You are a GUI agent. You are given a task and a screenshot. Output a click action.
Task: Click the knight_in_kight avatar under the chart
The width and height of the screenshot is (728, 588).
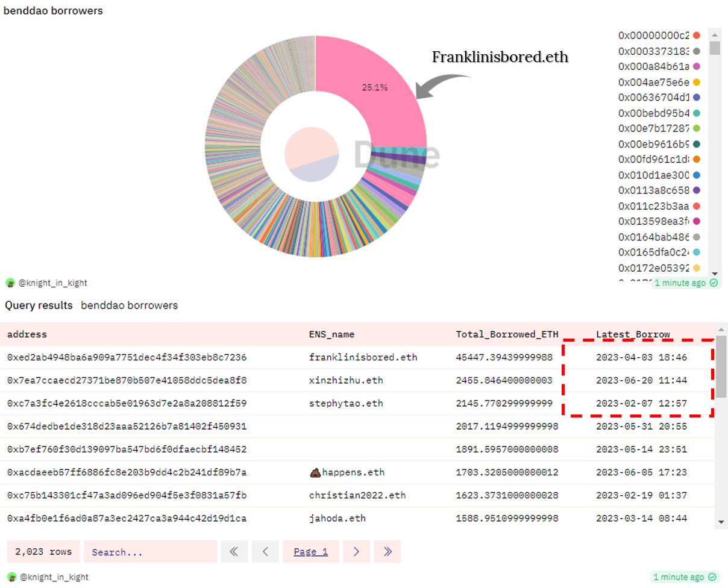[x=10, y=283]
